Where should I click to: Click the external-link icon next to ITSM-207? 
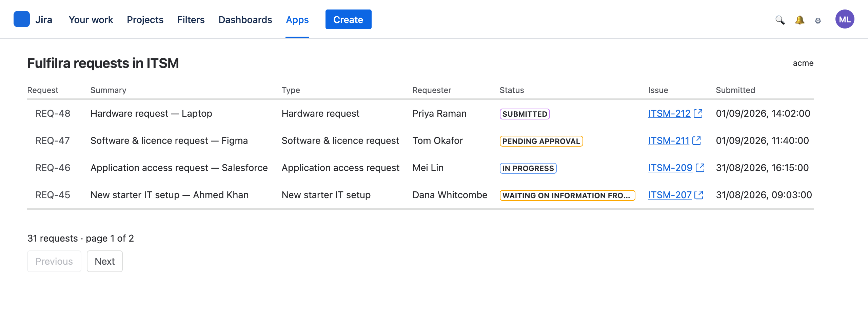tap(699, 195)
